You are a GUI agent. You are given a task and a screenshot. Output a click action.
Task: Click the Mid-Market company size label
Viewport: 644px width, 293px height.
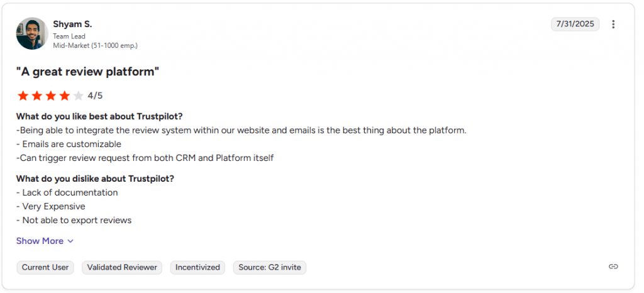pos(95,46)
